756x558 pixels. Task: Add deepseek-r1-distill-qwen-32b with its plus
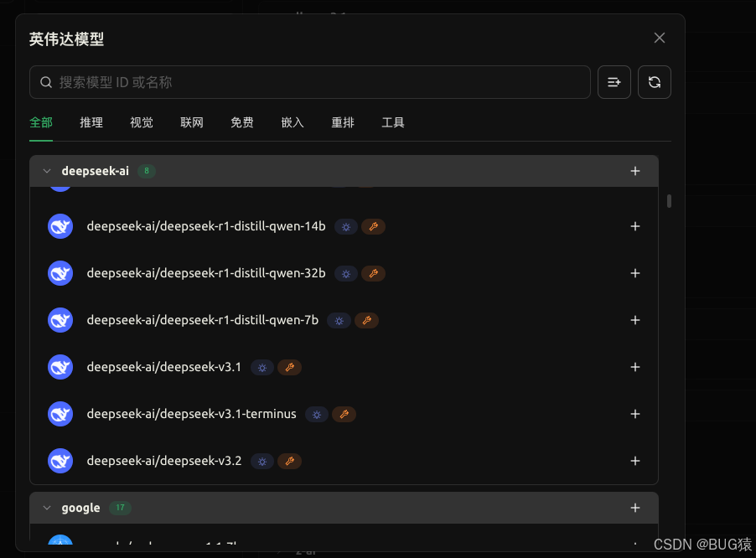point(635,273)
